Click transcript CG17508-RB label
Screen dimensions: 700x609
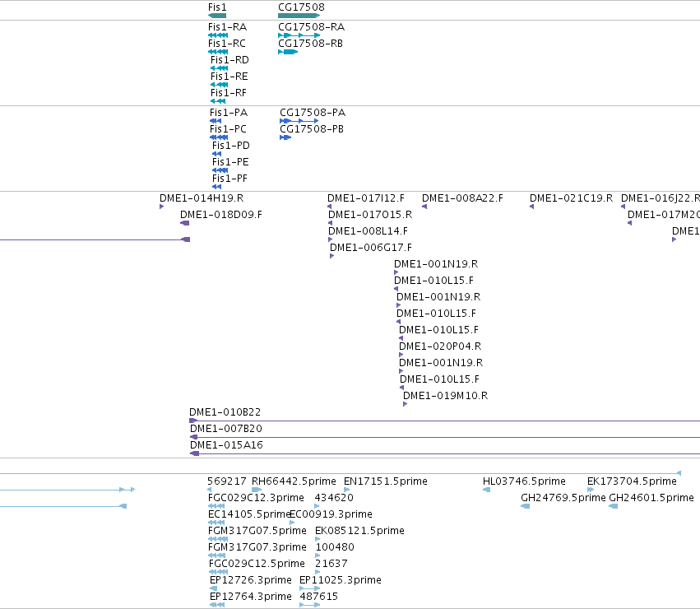310,44
